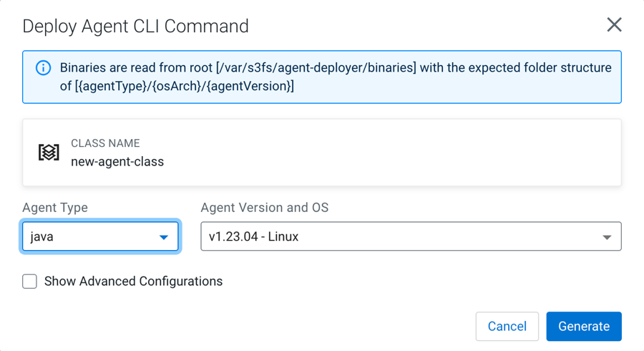Screen dimensions: 644x351
Task: Click the selected java value
Action: (x=42, y=236)
